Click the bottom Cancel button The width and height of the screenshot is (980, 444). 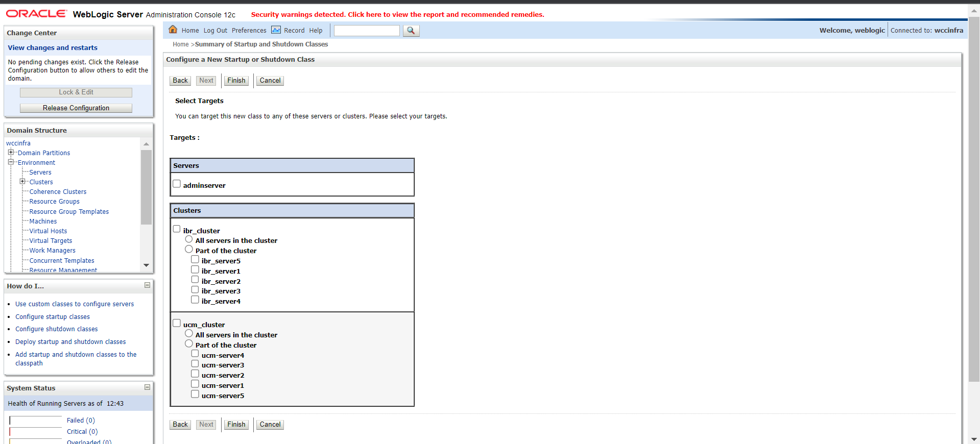pyautogui.click(x=270, y=425)
